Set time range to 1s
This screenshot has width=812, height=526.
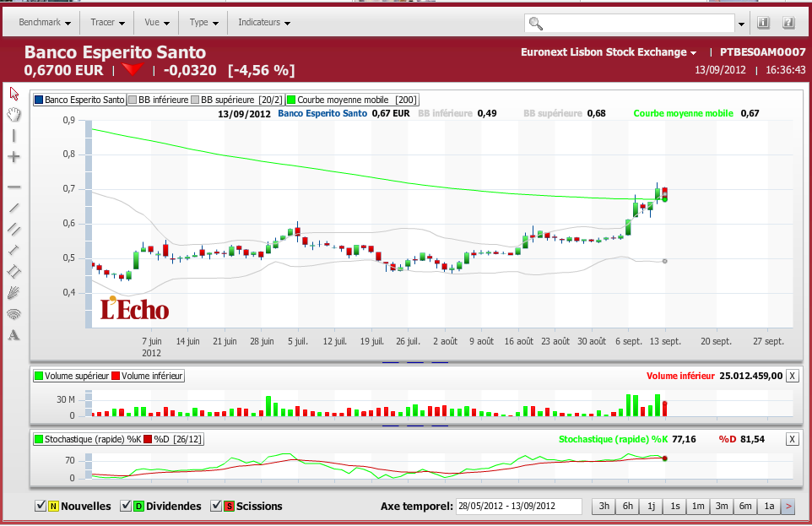(x=674, y=507)
